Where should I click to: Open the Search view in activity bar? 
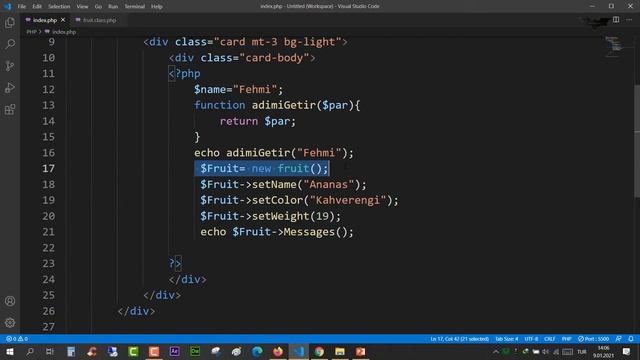pyautogui.click(x=10, y=44)
